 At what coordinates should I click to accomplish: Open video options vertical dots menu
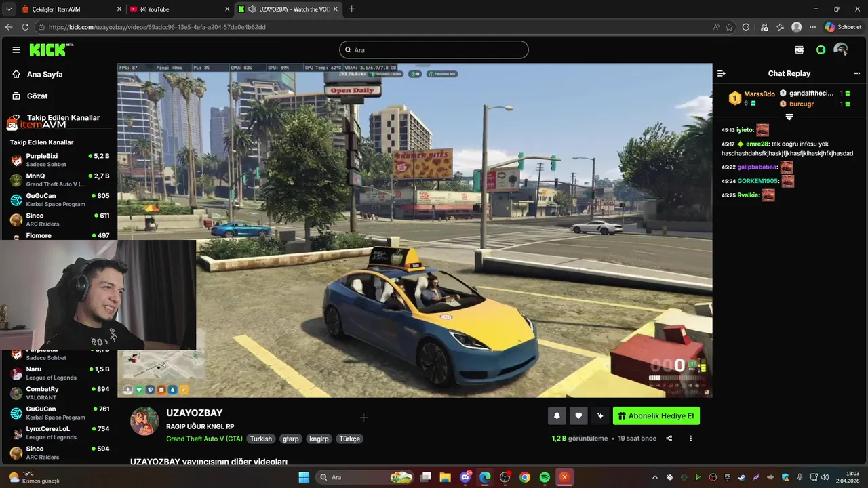tap(691, 439)
